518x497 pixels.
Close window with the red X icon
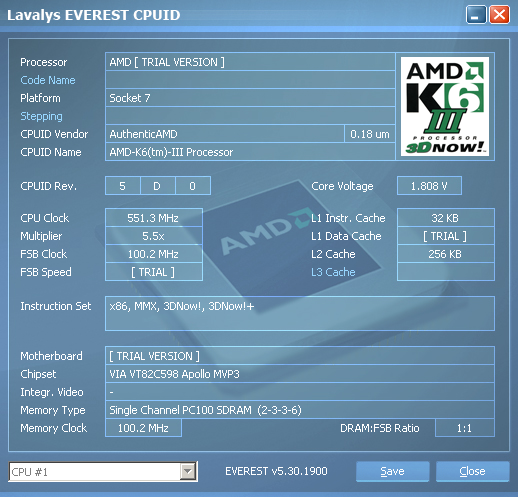499,15
